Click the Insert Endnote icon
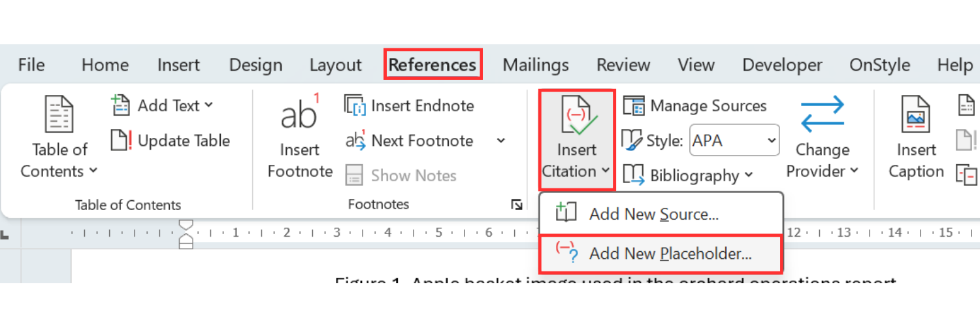The width and height of the screenshot is (980, 327). coord(355,105)
